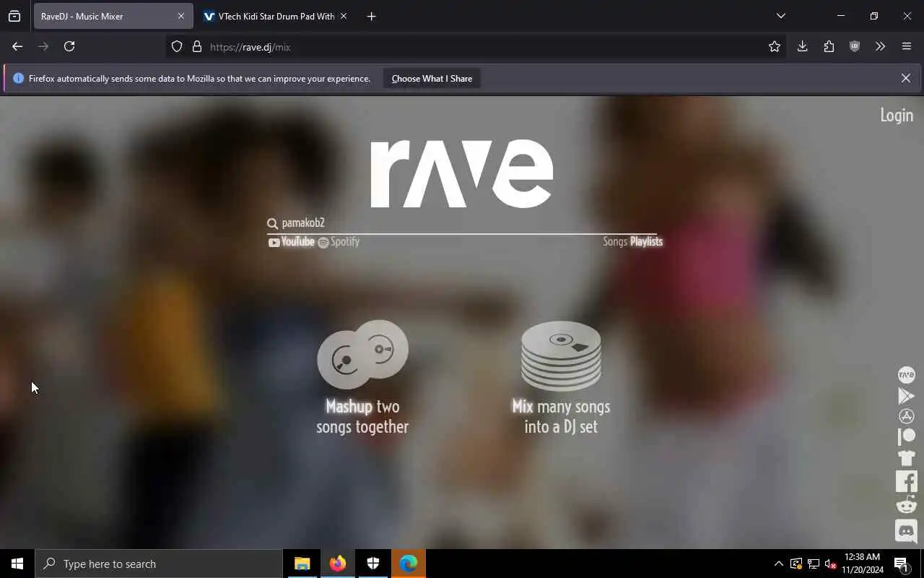Open the merchandise t-shirt icon
Viewport: 924px width, 578px height.
pos(906,458)
